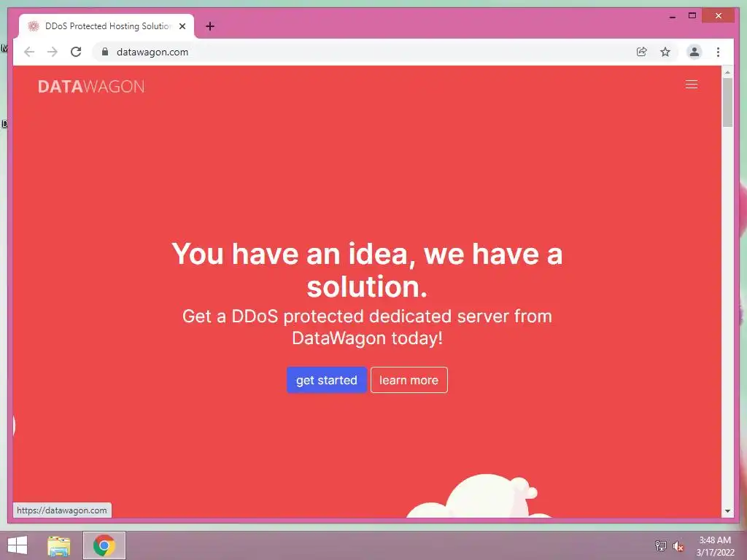The image size is (747, 560).
Task: Maximize the Chrome window
Action: (x=692, y=16)
